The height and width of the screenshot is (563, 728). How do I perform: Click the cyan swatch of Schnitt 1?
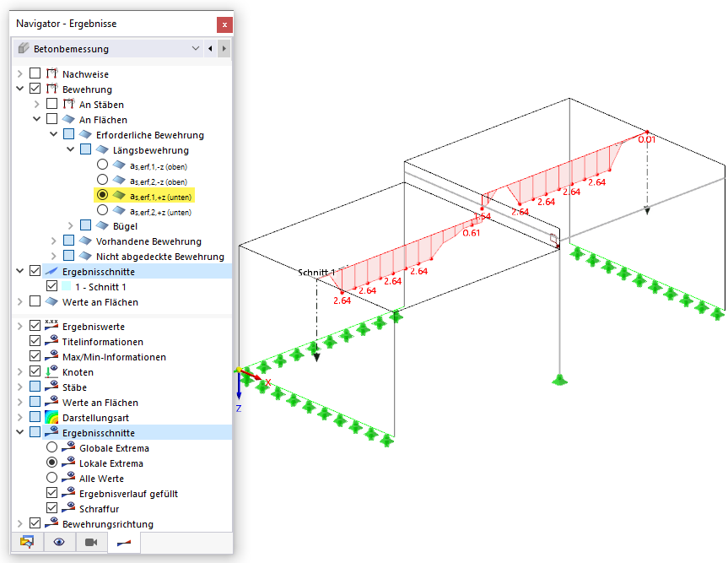point(67,286)
